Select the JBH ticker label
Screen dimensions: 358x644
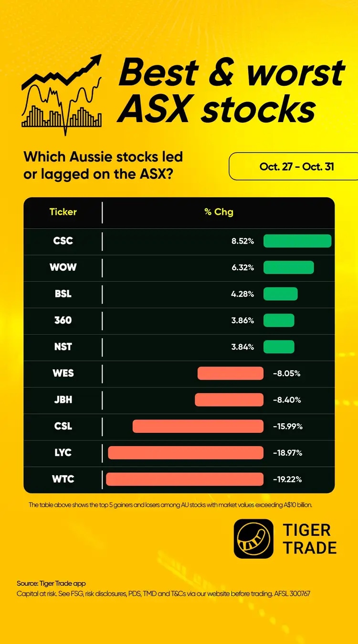click(63, 399)
